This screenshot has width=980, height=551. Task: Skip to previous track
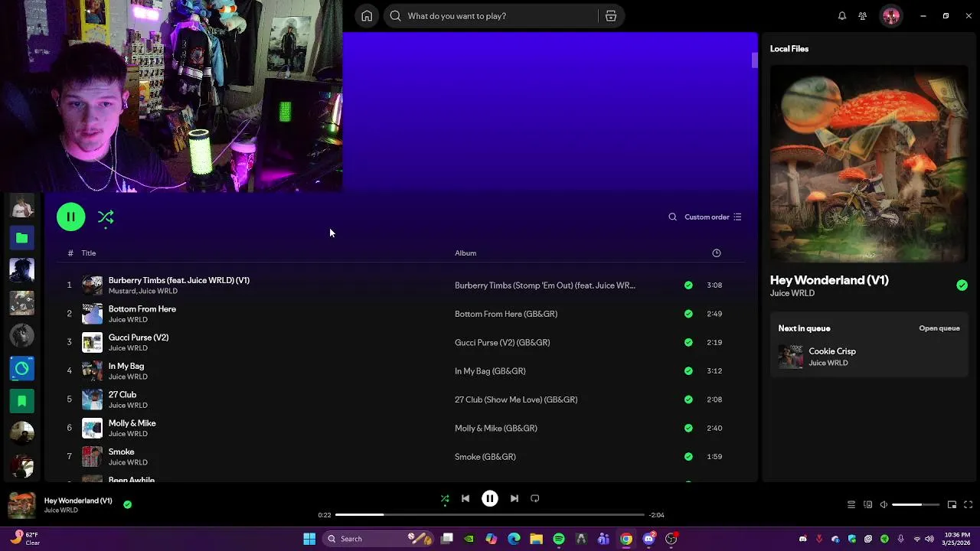point(465,499)
